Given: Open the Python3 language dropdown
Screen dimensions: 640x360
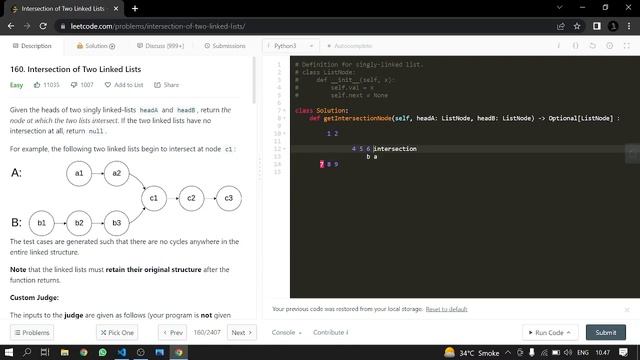Looking at the screenshot, I should pyautogui.click(x=290, y=46).
